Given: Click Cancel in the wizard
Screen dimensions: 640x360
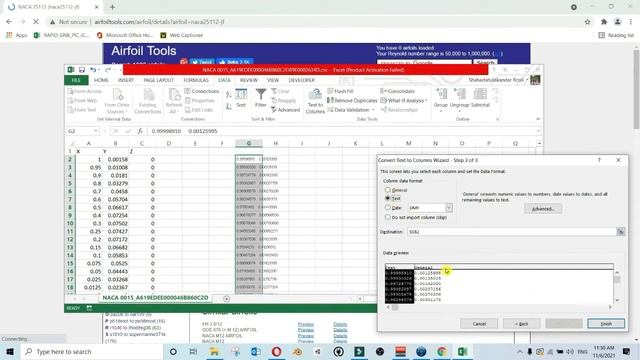Looking at the screenshot, I should (479, 324).
